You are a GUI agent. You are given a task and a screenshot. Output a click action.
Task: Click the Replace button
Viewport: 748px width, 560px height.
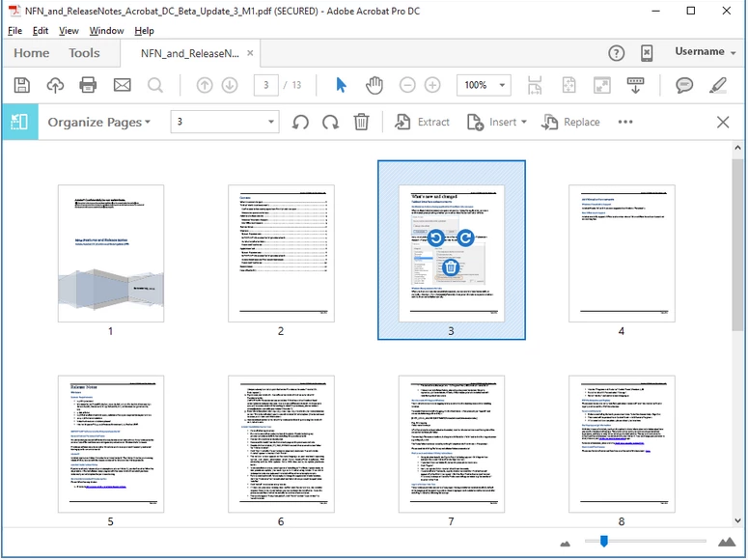click(570, 123)
